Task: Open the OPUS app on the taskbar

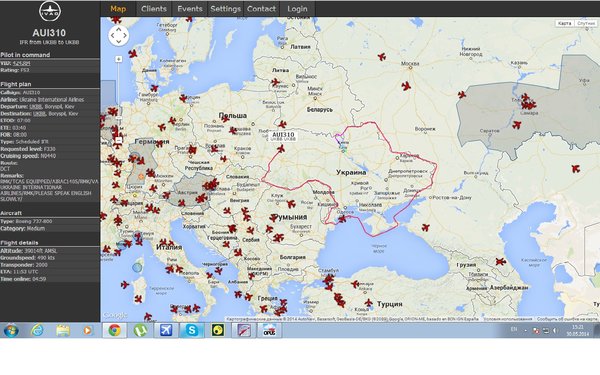Action: tap(269, 330)
